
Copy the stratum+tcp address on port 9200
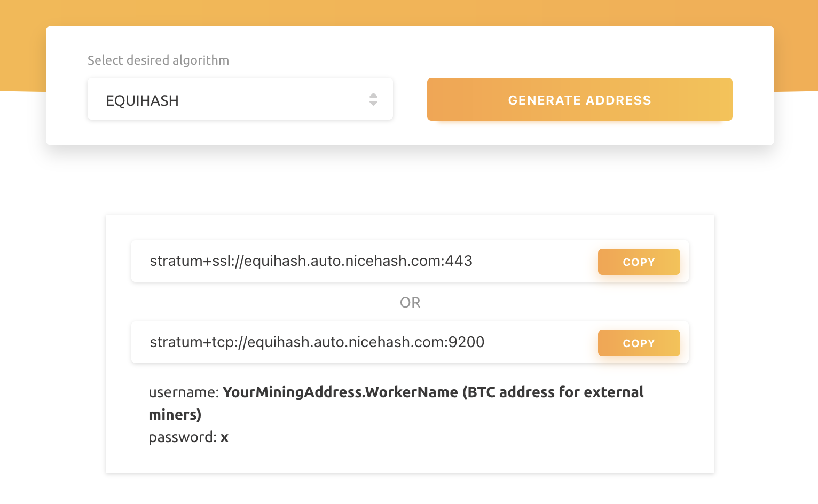tap(639, 343)
